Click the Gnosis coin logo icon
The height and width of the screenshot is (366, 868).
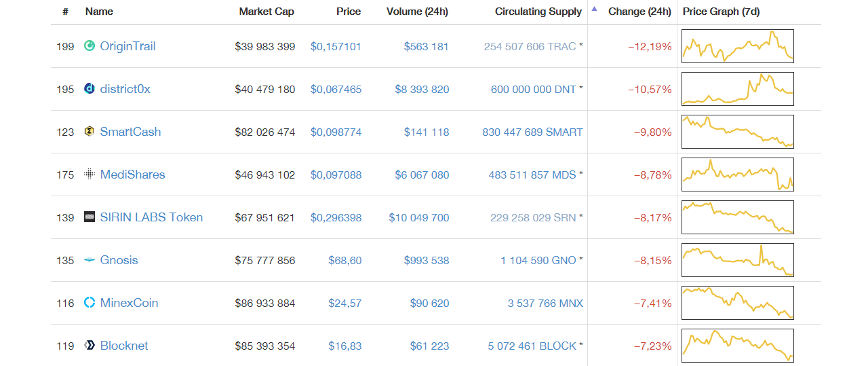(x=89, y=260)
